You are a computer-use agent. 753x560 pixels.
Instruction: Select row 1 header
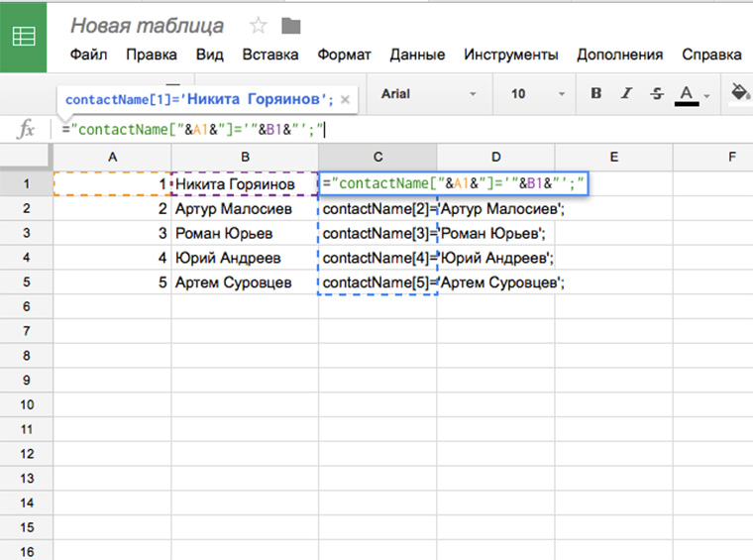tap(27, 183)
